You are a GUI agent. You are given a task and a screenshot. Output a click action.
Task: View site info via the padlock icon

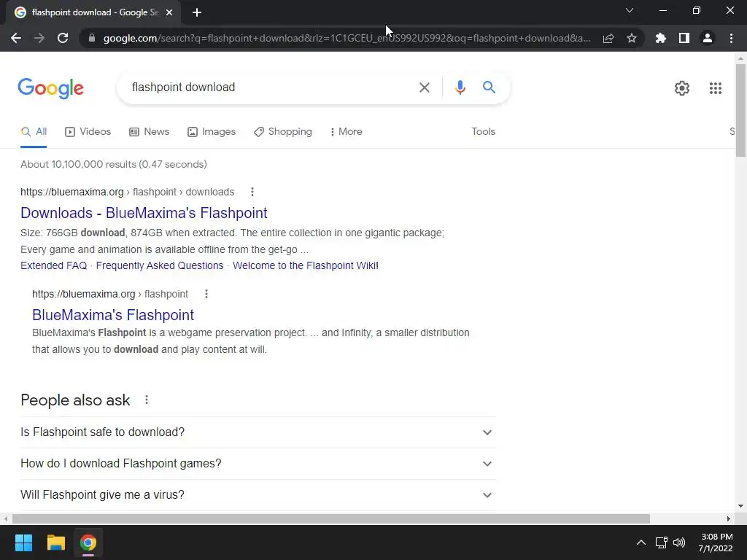[92, 38]
